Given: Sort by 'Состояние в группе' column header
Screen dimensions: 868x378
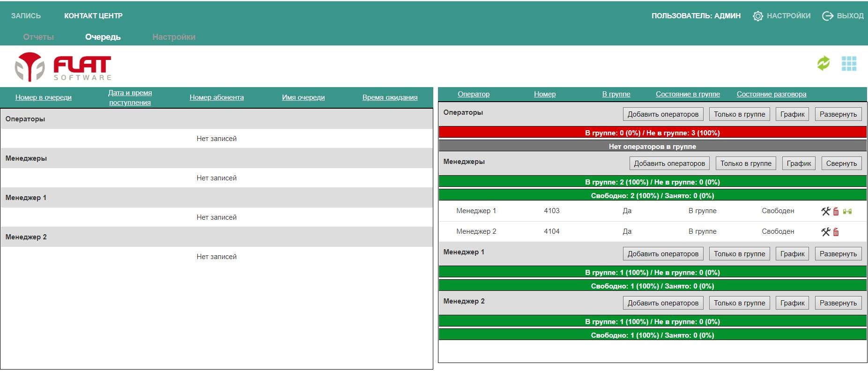Looking at the screenshot, I should [x=688, y=94].
